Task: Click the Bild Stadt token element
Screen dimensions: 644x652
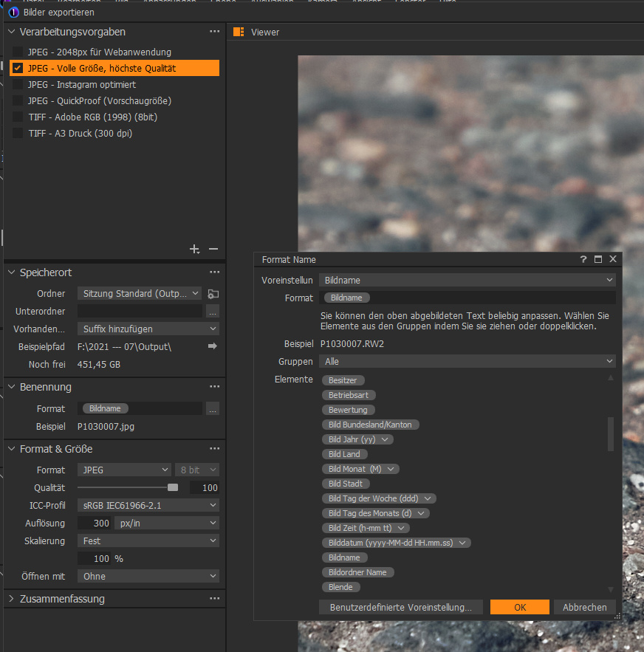Action: click(346, 484)
